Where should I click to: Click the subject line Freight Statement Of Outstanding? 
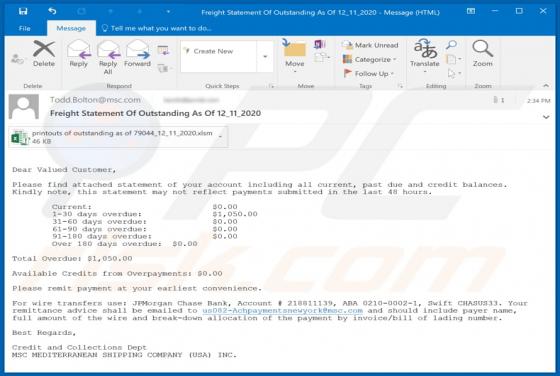coord(155,113)
